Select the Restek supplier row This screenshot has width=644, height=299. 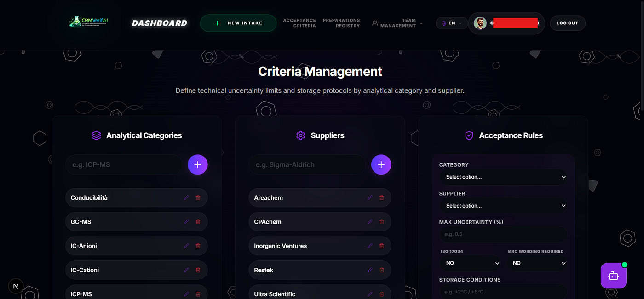click(x=320, y=270)
